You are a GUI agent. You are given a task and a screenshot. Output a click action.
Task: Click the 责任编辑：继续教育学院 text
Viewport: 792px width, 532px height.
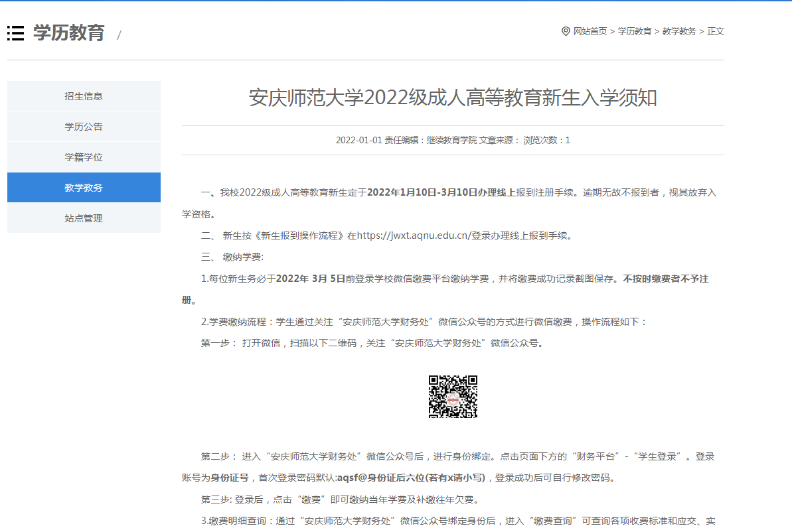coord(431,141)
